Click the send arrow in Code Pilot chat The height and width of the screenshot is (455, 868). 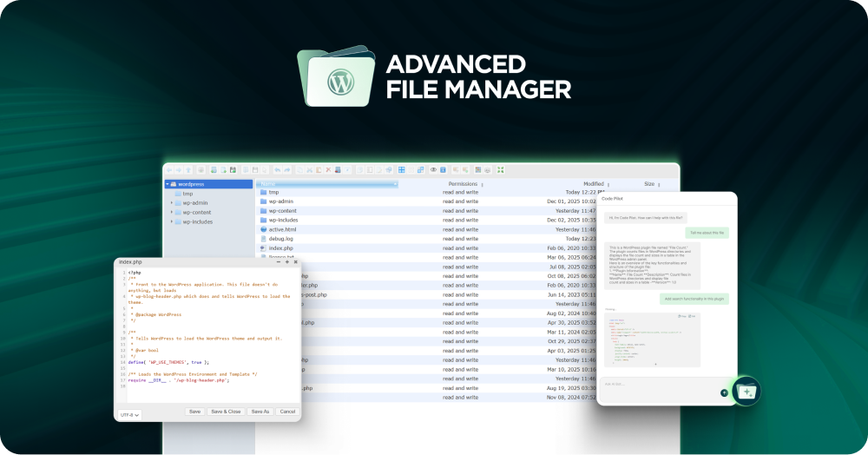724,392
